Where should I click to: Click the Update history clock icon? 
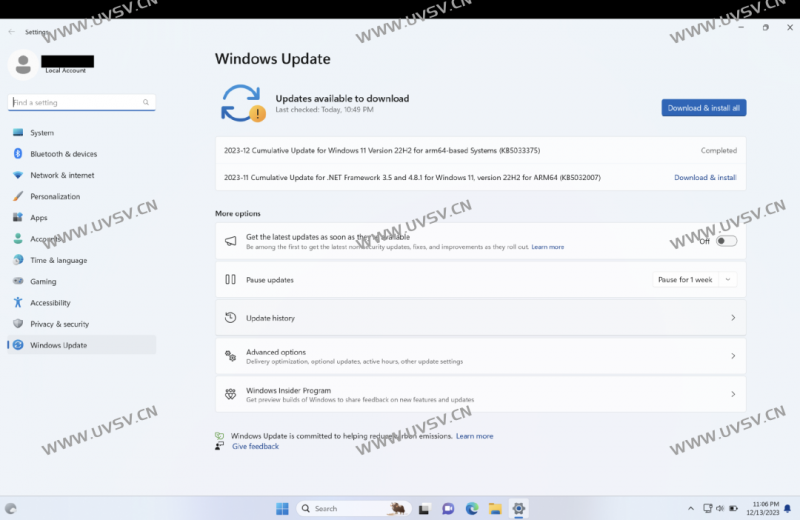click(x=231, y=317)
